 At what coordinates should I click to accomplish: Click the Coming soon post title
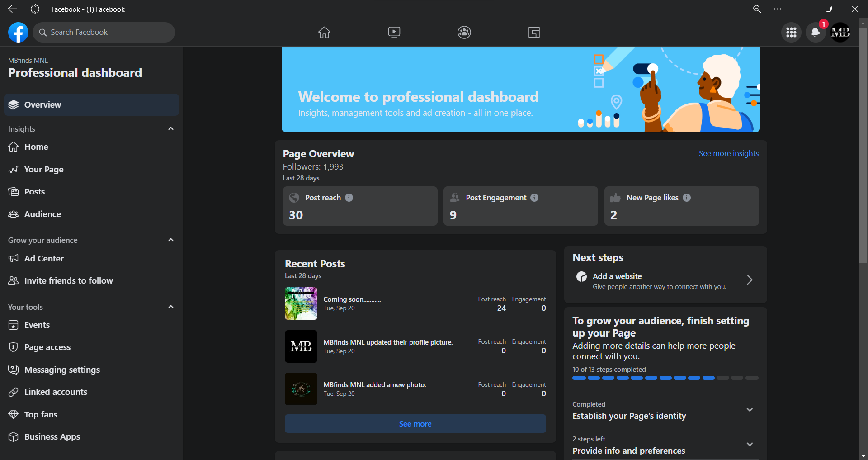point(352,299)
